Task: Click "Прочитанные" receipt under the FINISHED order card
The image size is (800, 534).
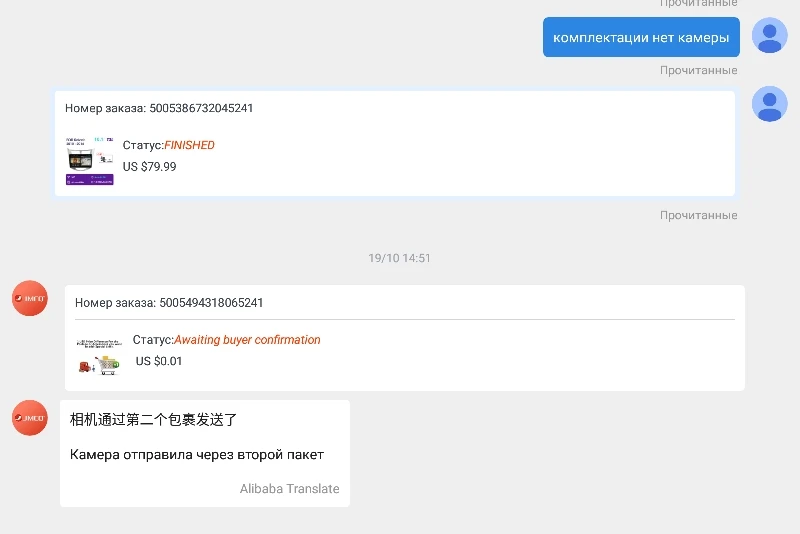Action: pos(698,215)
